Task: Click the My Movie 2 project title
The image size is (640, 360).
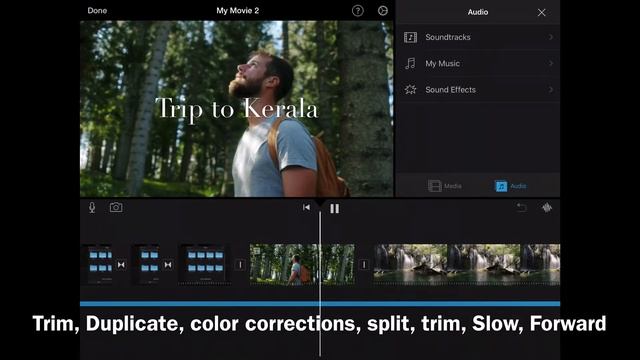Action: click(x=238, y=11)
